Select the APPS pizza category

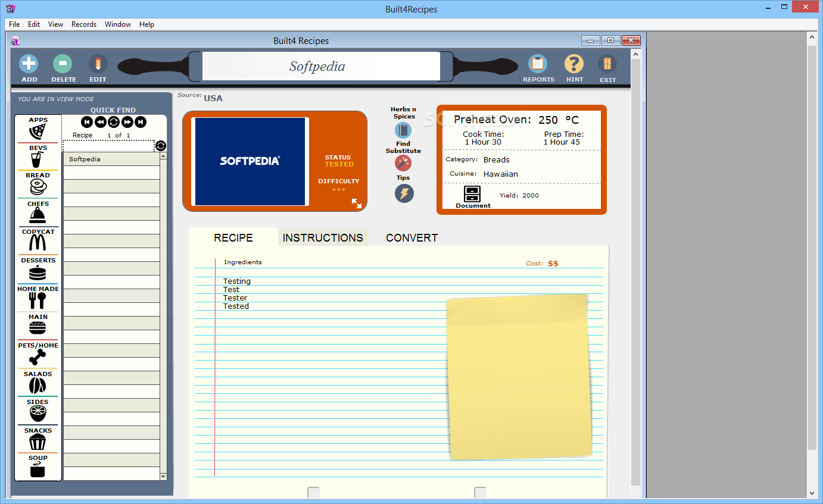pos(38,132)
